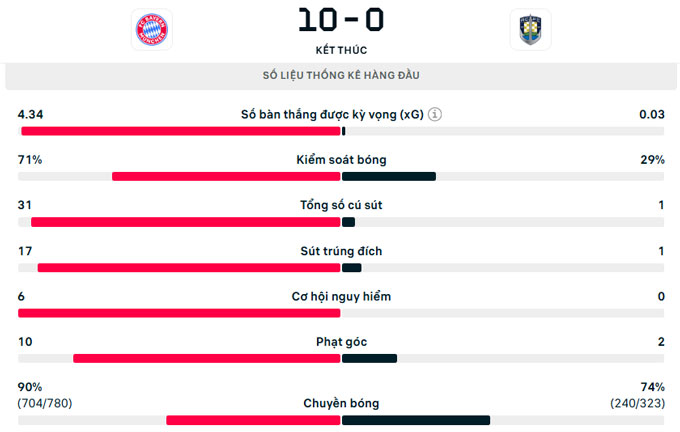Select the Cơ hội nguy hiểm label
This screenshot has width=680, height=432.
point(341,297)
